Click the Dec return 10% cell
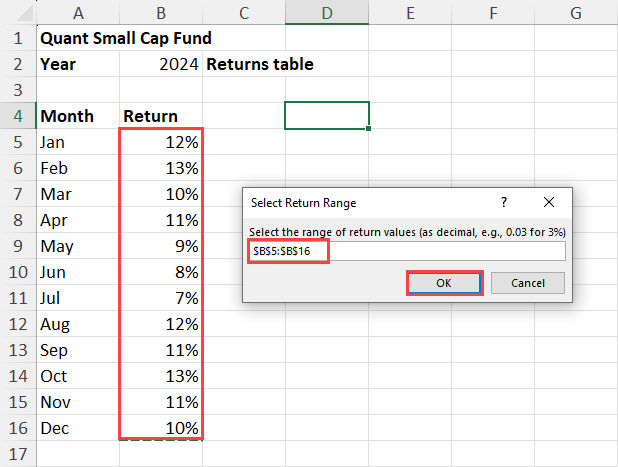The image size is (618, 467). tap(161, 428)
